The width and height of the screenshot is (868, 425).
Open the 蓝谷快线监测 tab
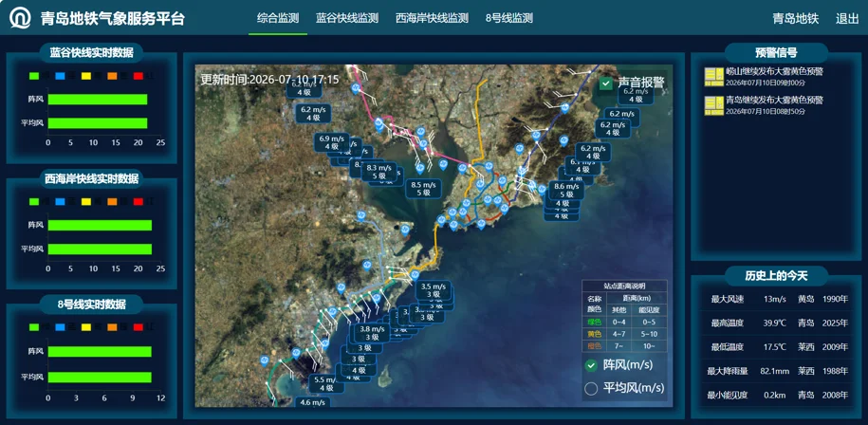coord(347,18)
